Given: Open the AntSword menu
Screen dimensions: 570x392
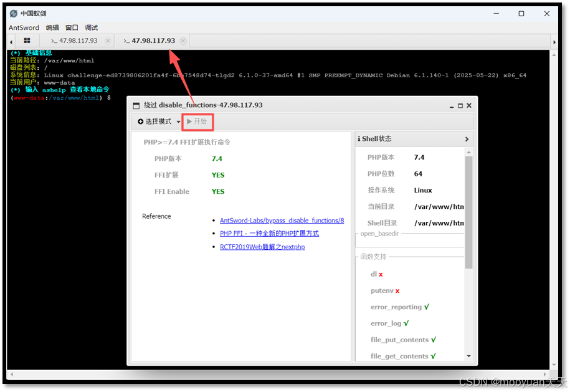Looking at the screenshot, I should (24, 27).
